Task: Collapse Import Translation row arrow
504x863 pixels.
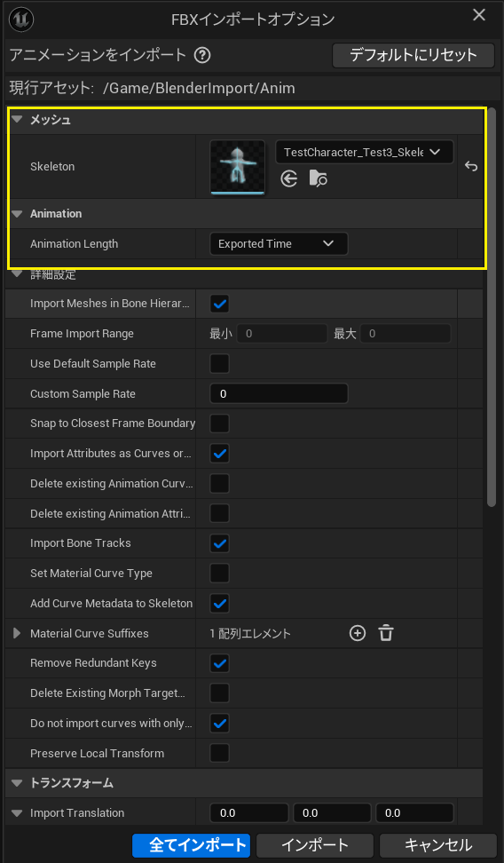Action: point(17,813)
